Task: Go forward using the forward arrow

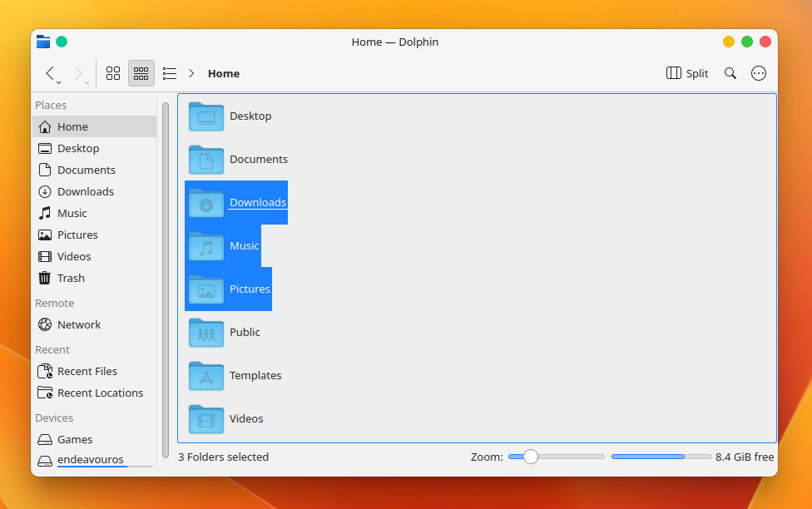Action: (78, 73)
